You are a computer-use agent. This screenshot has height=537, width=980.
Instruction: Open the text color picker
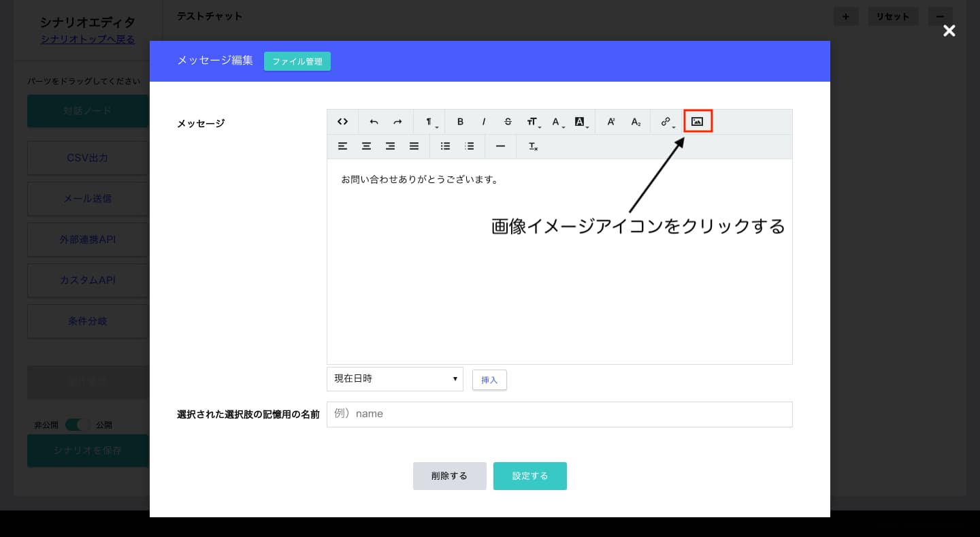click(x=557, y=122)
